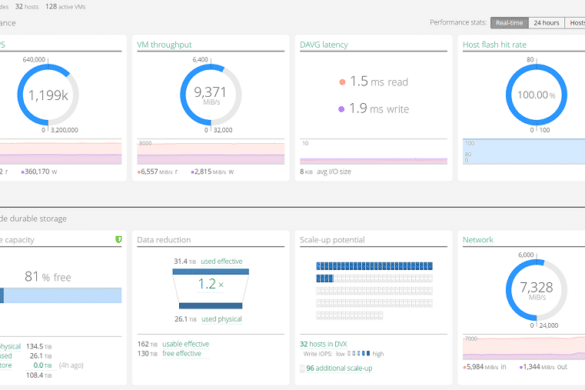
Task: Click the Data reduction panel heading
Action: pos(164,240)
